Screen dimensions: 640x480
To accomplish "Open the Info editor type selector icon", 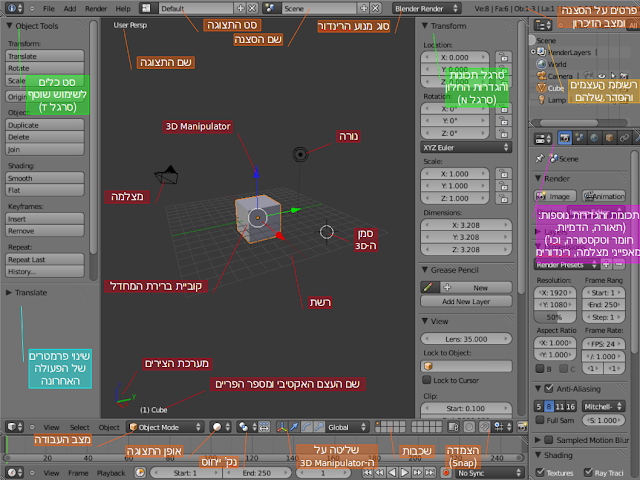I will click(x=15, y=8).
